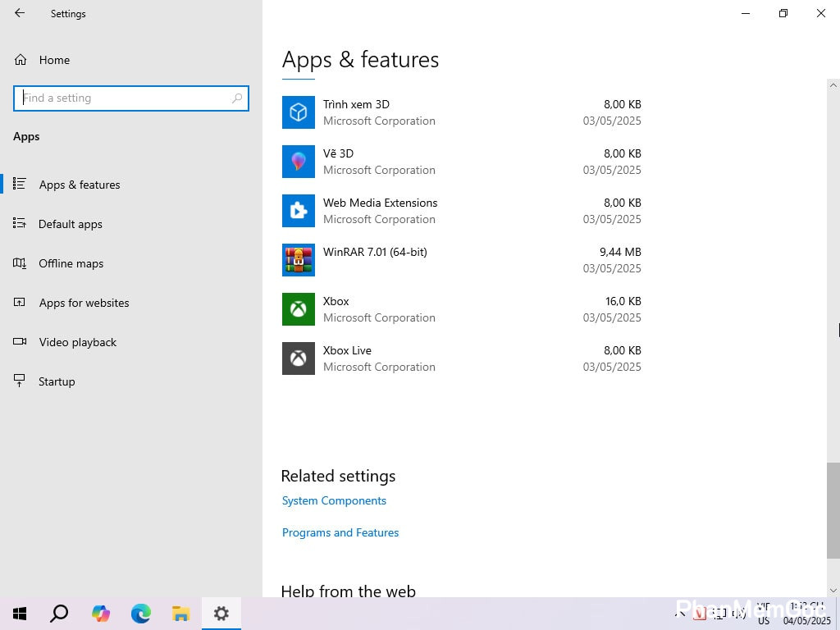Open Default apps section

pos(70,224)
